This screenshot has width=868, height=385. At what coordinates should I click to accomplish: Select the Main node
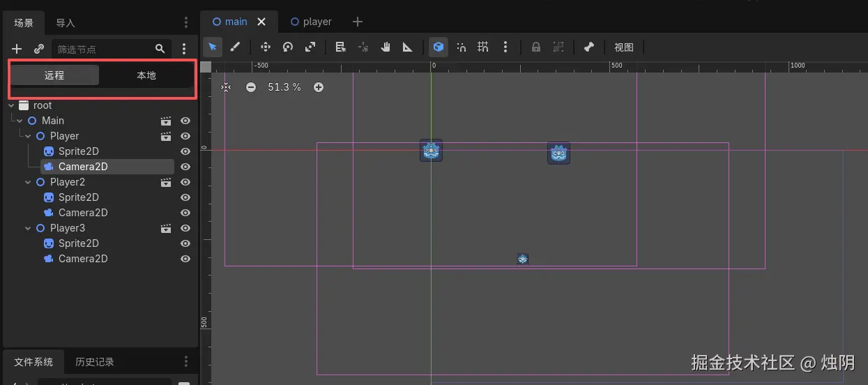click(x=52, y=121)
